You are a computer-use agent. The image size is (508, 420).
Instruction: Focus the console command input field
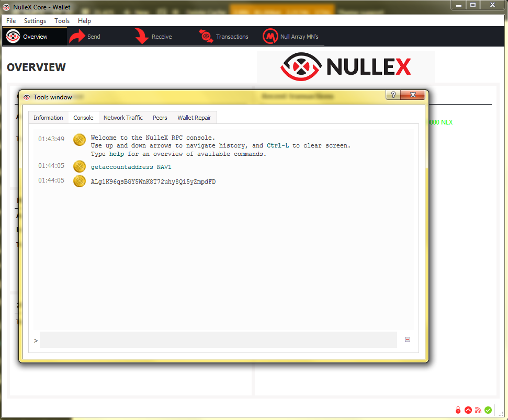218,339
